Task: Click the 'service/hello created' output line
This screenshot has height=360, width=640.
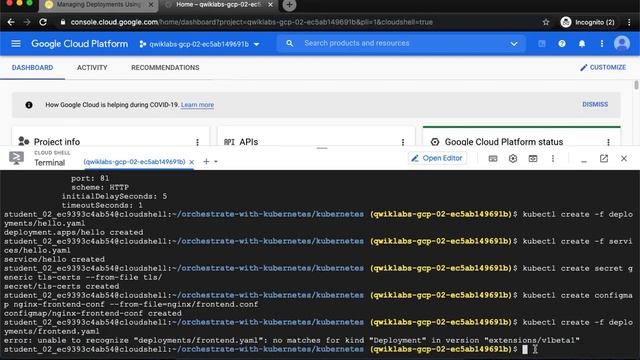Action: pyautogui.click(x=55, y=259)
